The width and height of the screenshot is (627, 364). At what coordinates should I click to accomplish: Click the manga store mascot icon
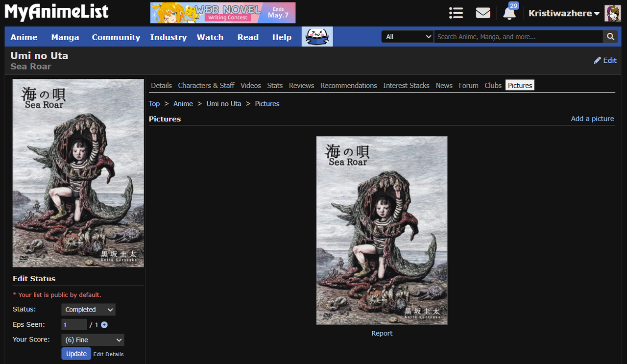click(317, 37)
